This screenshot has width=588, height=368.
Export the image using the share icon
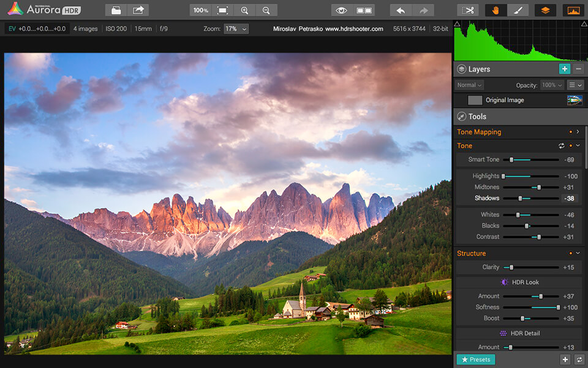pos(138,10)
